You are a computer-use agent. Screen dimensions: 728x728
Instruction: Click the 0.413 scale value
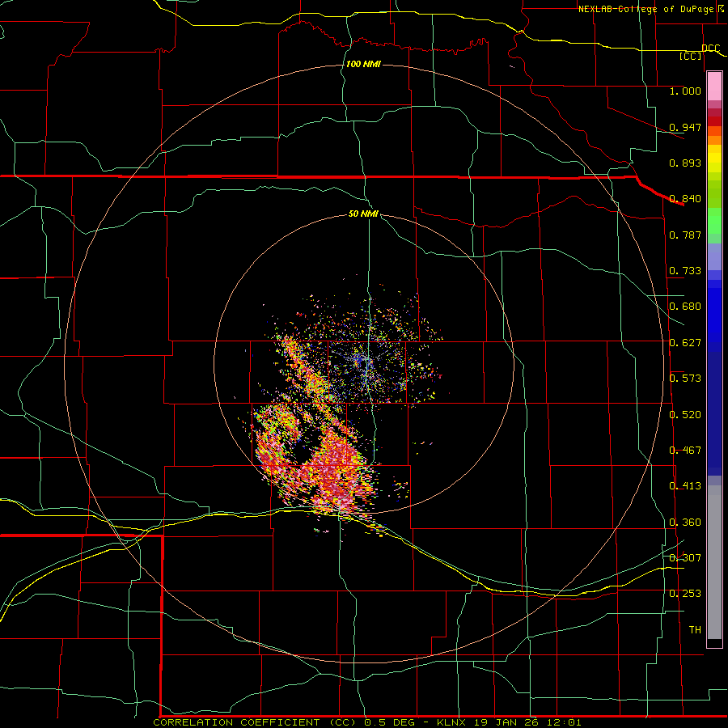pyautogui.click(x=685, y=486)
